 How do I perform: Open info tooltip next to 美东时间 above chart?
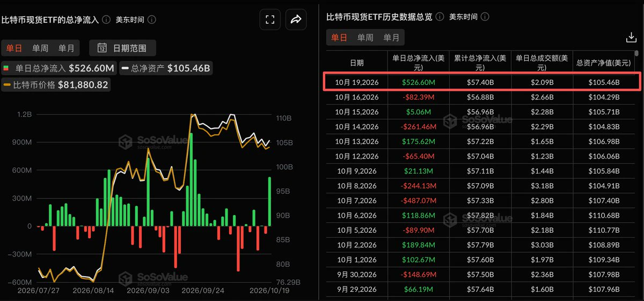click(x=152, y=19)
